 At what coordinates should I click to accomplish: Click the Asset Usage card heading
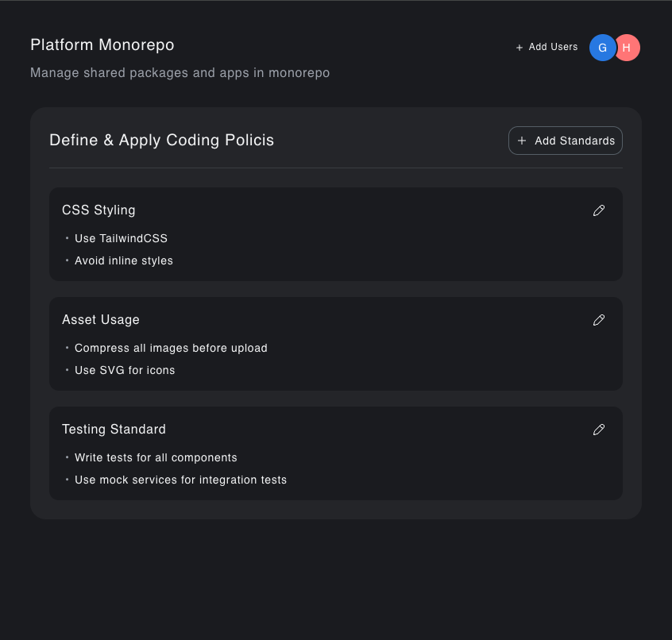pyautogui.click(x=101, y=320)
